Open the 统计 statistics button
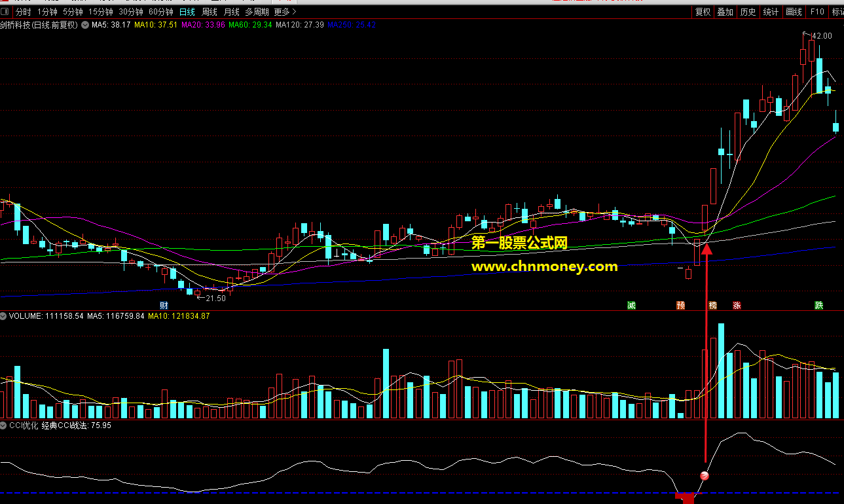844x504 pixels. (771, 12)
